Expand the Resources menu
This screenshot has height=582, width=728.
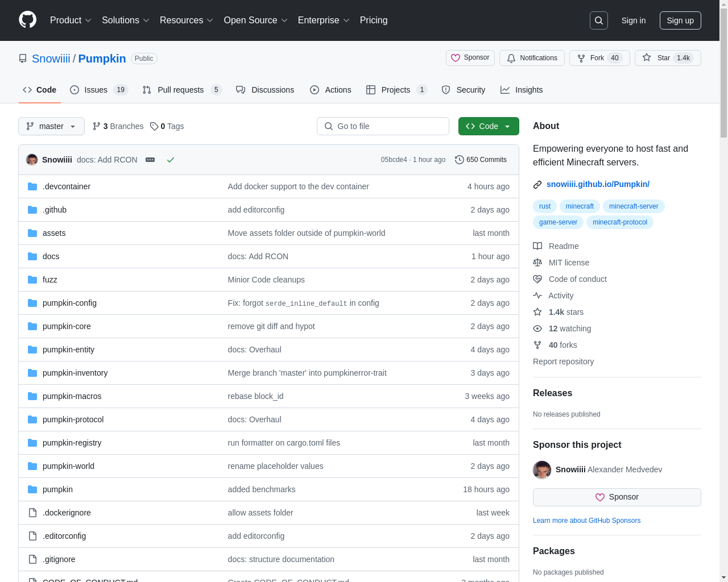tap(187, 20)
